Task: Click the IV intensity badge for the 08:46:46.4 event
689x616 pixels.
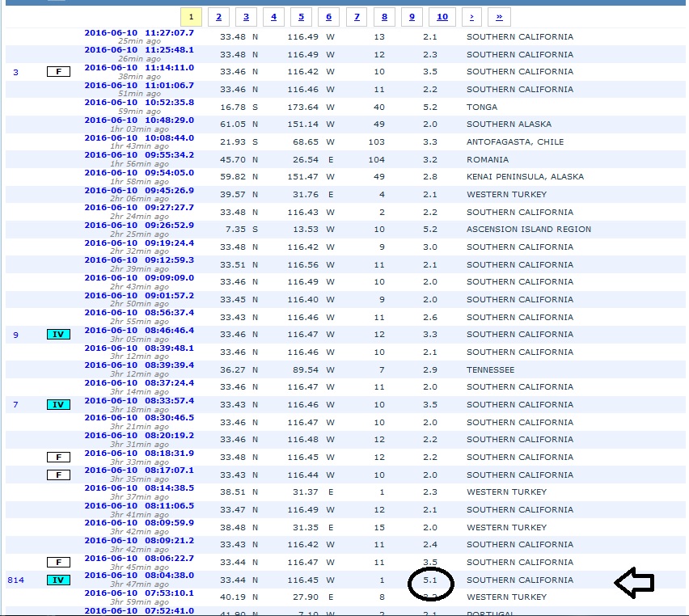Action: click(58, 335)
